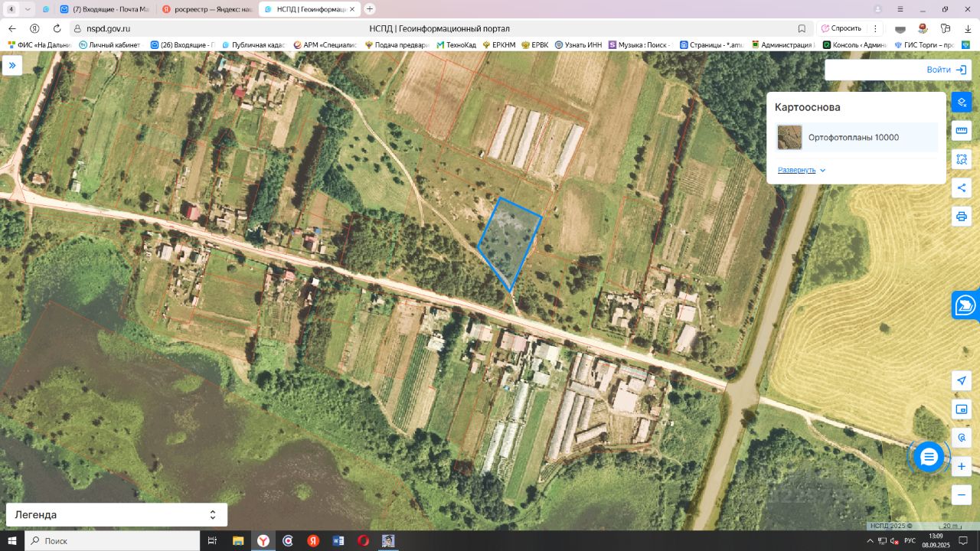Open the Администрация bookmark

click(x=782, y=45)
